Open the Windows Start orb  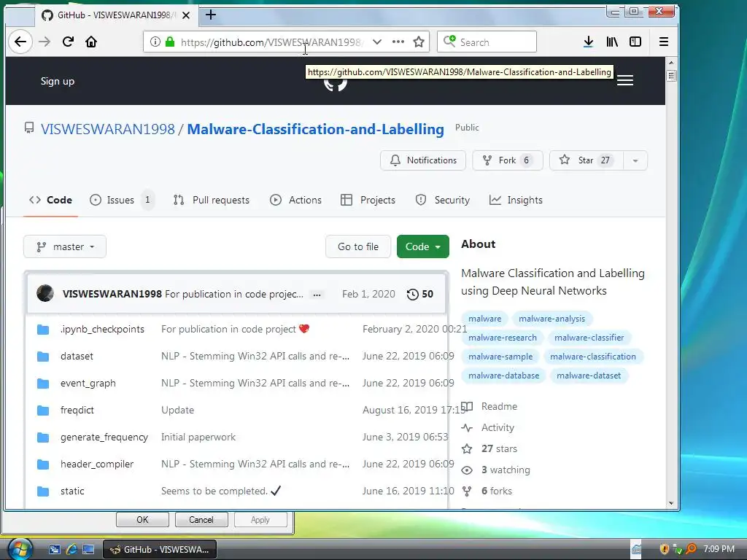click(x=20, y=548)
